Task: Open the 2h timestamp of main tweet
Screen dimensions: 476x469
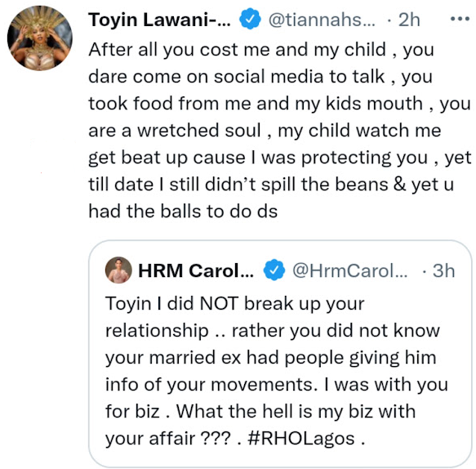Action: pos(409,20)
